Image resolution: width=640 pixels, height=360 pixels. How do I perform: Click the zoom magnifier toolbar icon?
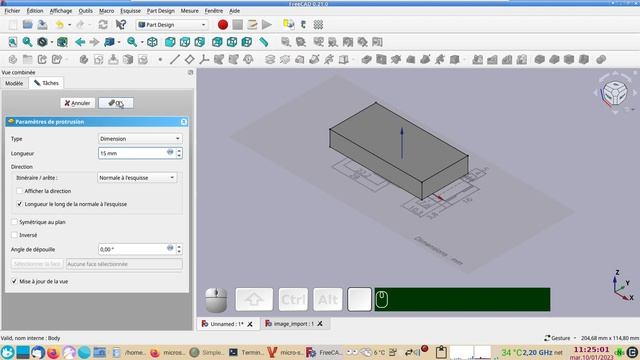131,42
